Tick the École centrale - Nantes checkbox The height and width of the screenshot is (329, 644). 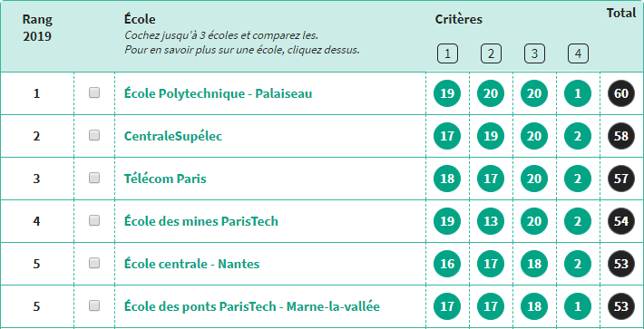(94, 263)
